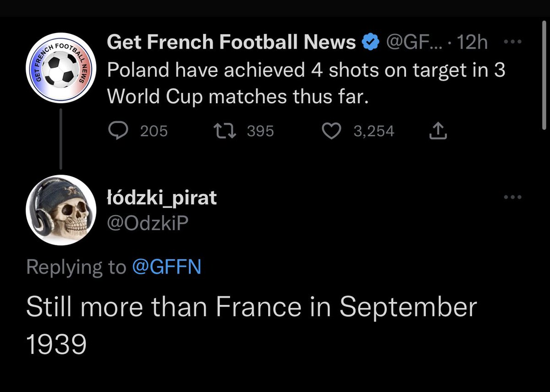The image size is (550, 392).
Task: View the 3,254 likes count
Action: point(374,132)
